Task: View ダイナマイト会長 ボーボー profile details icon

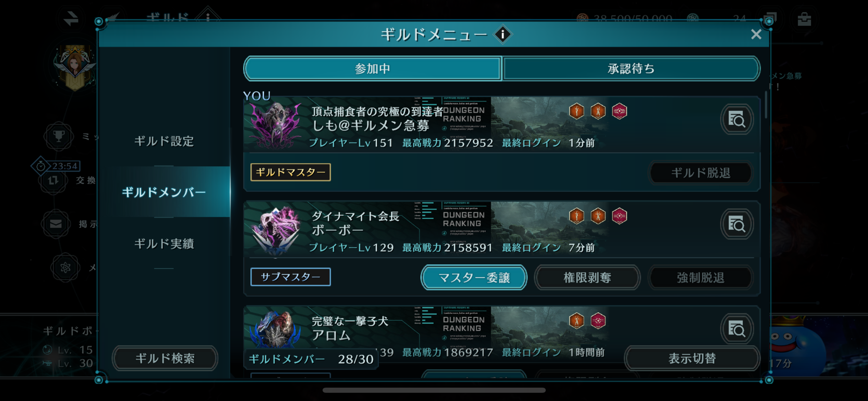Action: [737, 224]
